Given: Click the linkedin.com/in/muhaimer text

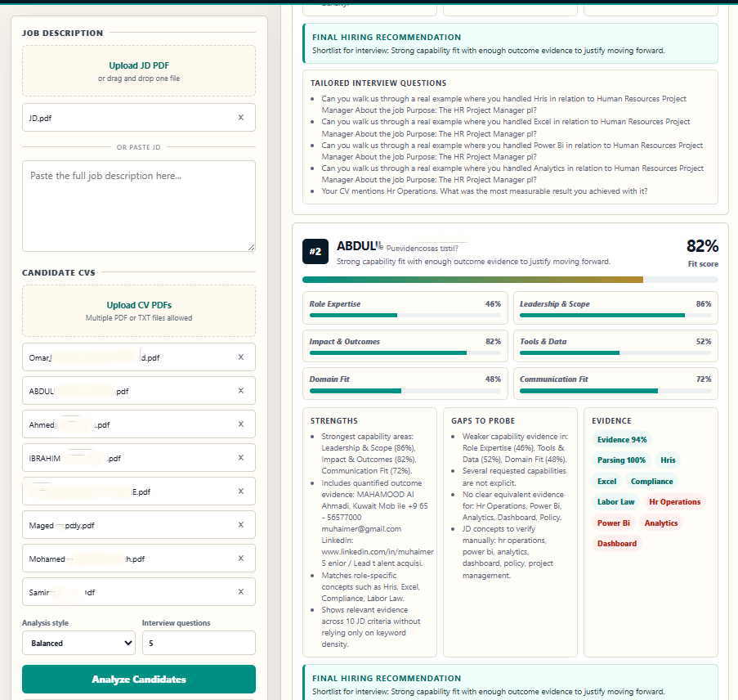Looking at the screenshot, I should pos(378,552).
